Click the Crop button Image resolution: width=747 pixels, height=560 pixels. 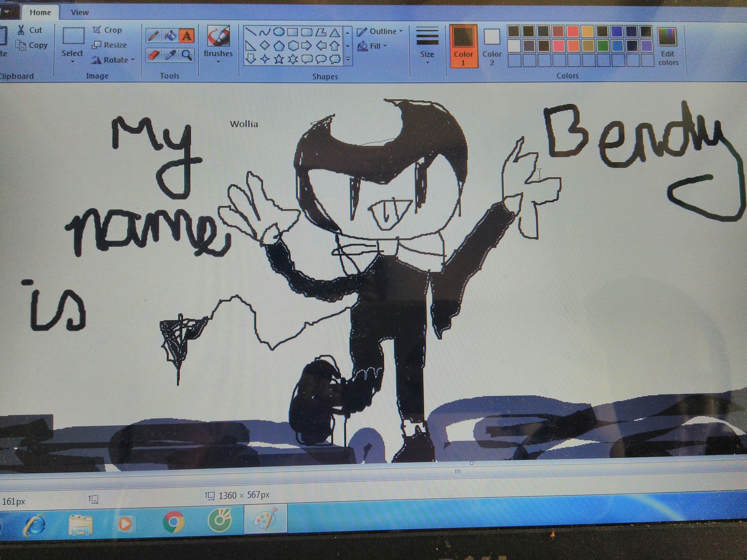pos(107,30)
